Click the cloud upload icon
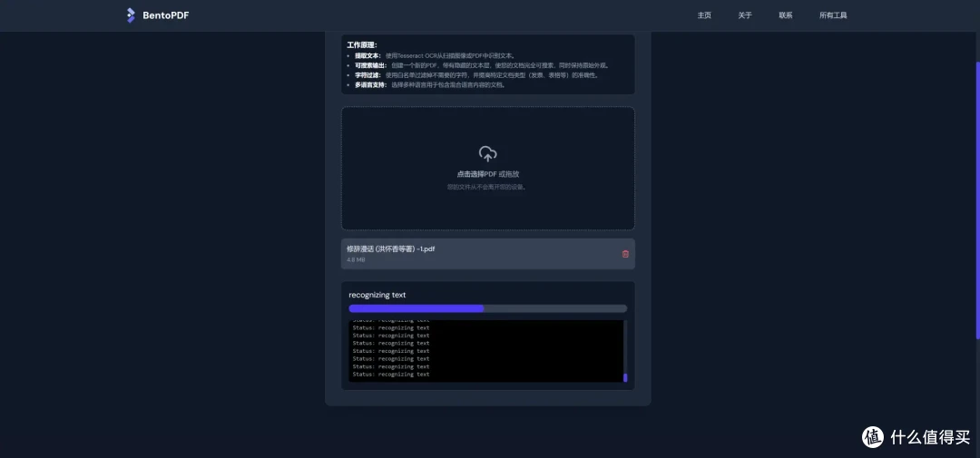 pos(487,153)
